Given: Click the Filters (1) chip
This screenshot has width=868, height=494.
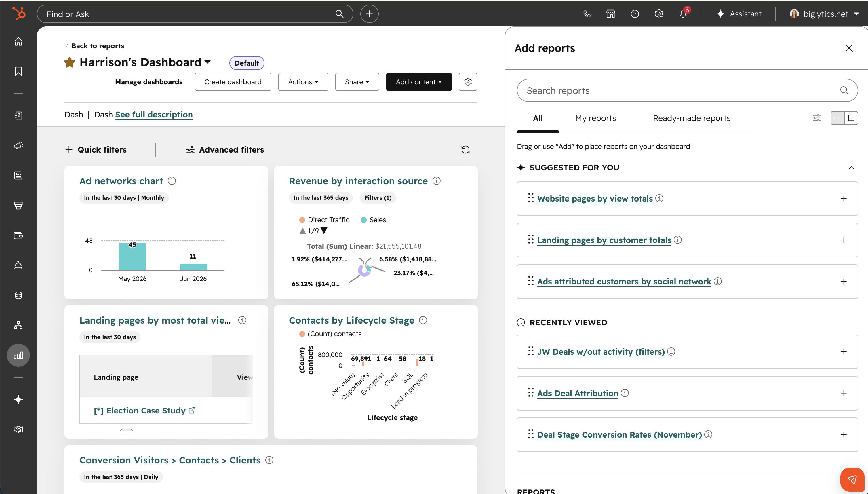Looking at the screenshot, I should [x=378, y=198].
